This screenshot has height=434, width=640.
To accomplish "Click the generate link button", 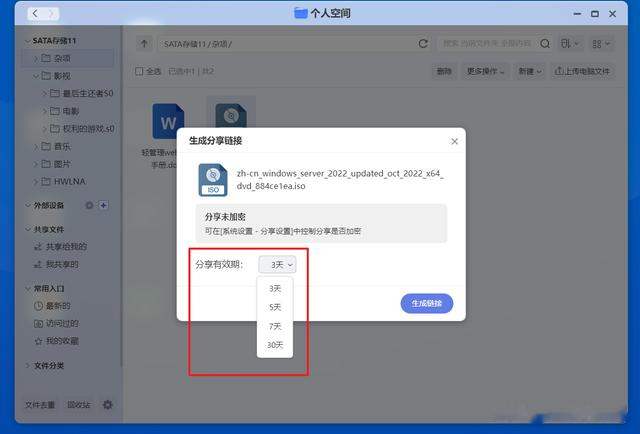I will tap(427, 303).
